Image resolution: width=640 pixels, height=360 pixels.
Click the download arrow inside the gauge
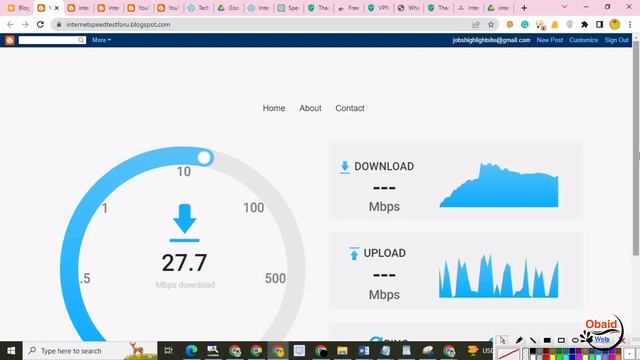click(x=184, y=222)
